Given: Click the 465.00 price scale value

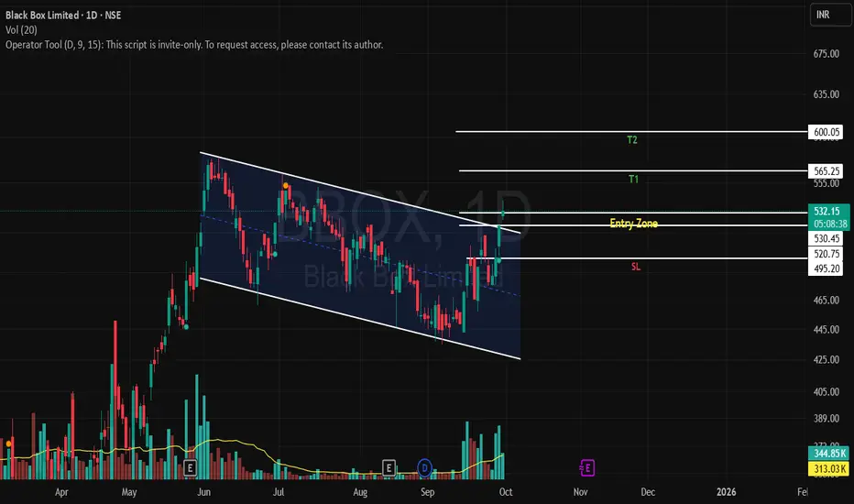Looking at the screenshot, I should (x=826, y=301).
